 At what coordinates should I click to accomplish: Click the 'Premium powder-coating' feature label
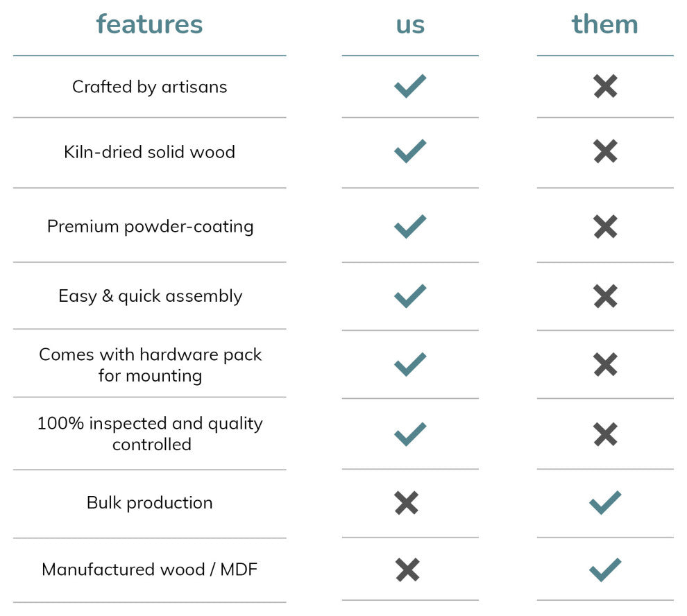pos(150,226)
